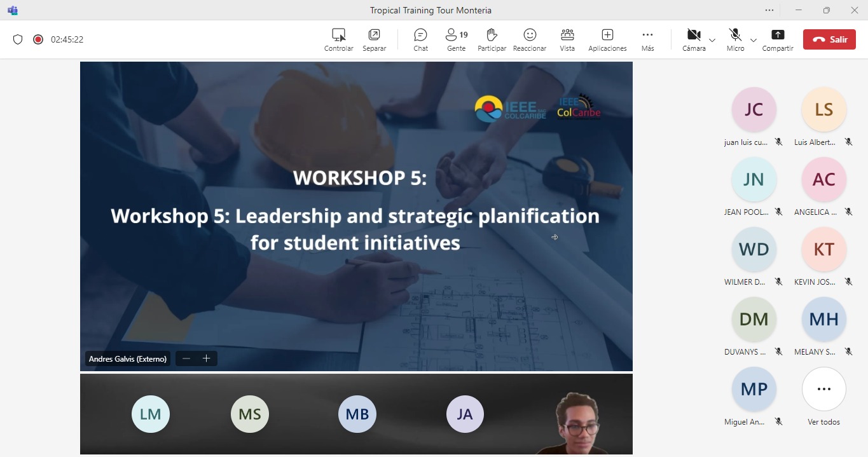The width and height of the screenshot is (868, 457).
Task: Open the Aplicaciones panel
Action: 607,39
